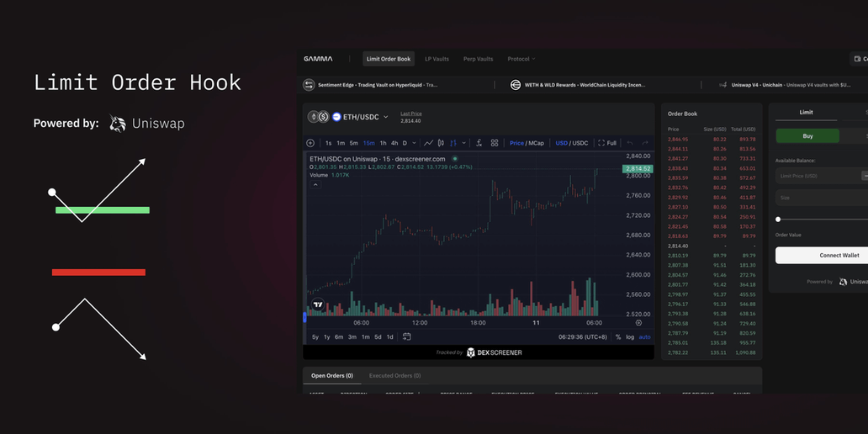
Task: Click the Uniswap V4 Unichain banner icon
Action: click(x=723, y=85)
